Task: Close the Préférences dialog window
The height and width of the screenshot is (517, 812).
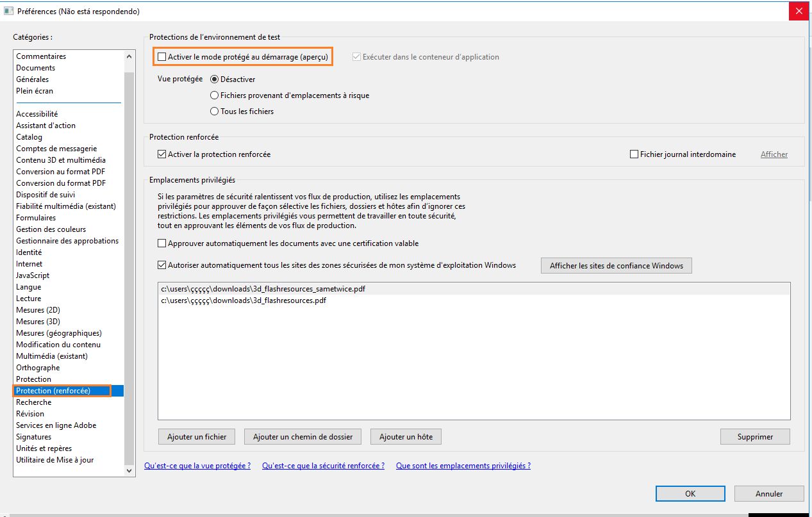Action: (x=798, y=11)
